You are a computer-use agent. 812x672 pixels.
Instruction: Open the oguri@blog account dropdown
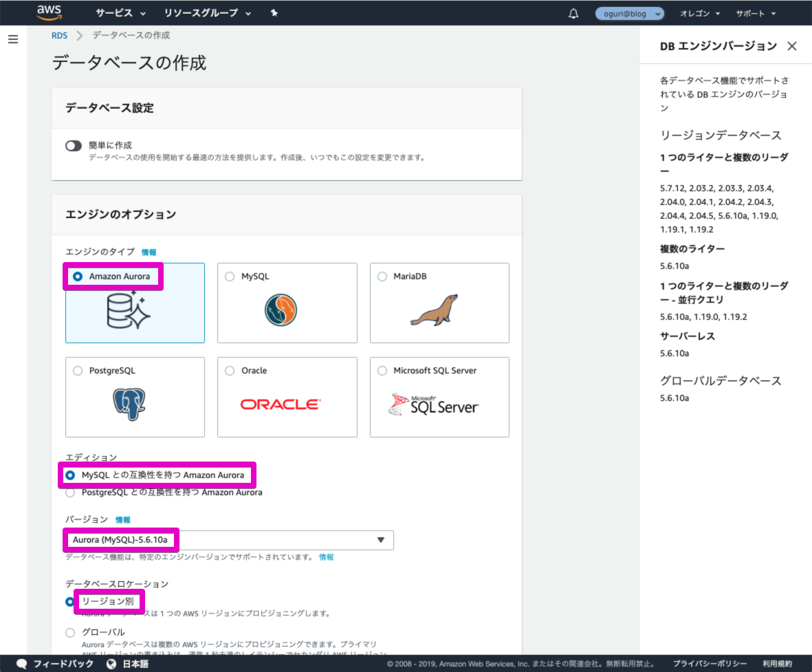(x=630, y=12)
